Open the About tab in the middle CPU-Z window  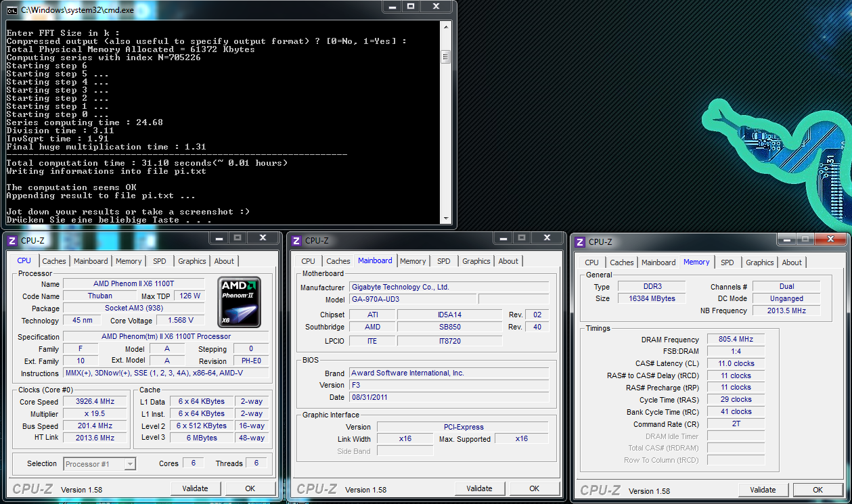(x=508, y=261)
